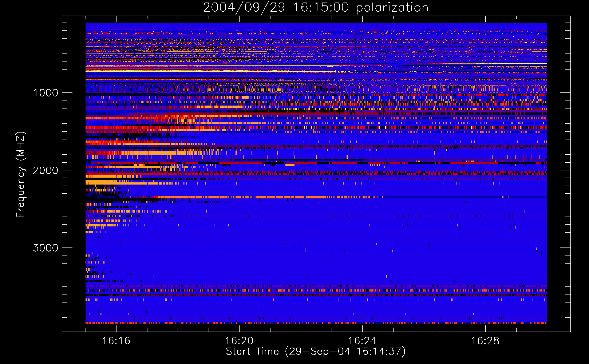Click the '16:16' time tick label
Image resolution: width=589 pixels, height=364 pixels.
click(x=116, y=341)
